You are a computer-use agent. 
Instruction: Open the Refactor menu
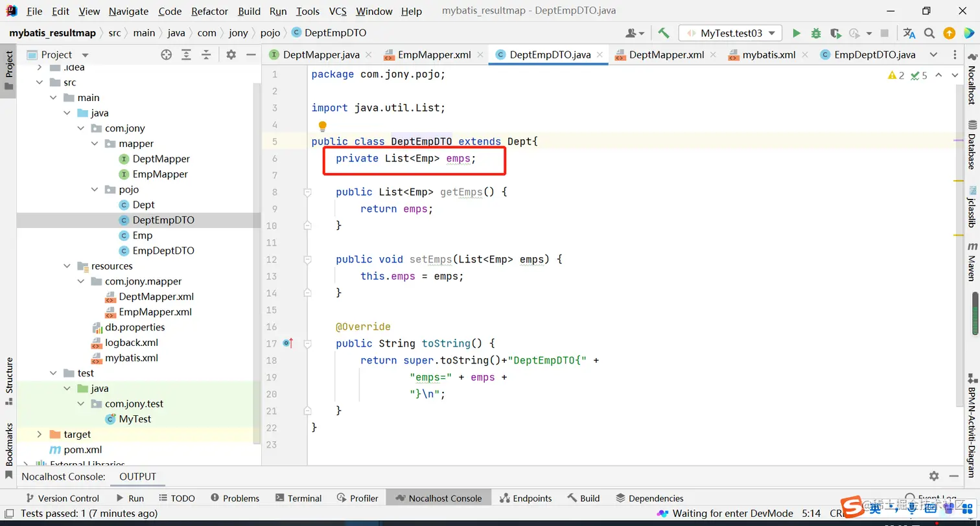(x=209, y=11)
